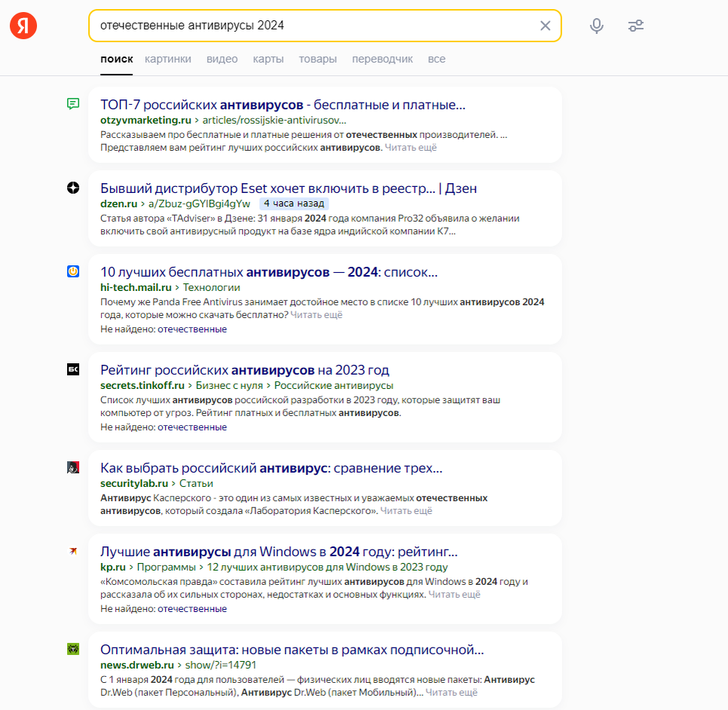
Task: Start voice search with microphone icon
Action: [597, 26]
